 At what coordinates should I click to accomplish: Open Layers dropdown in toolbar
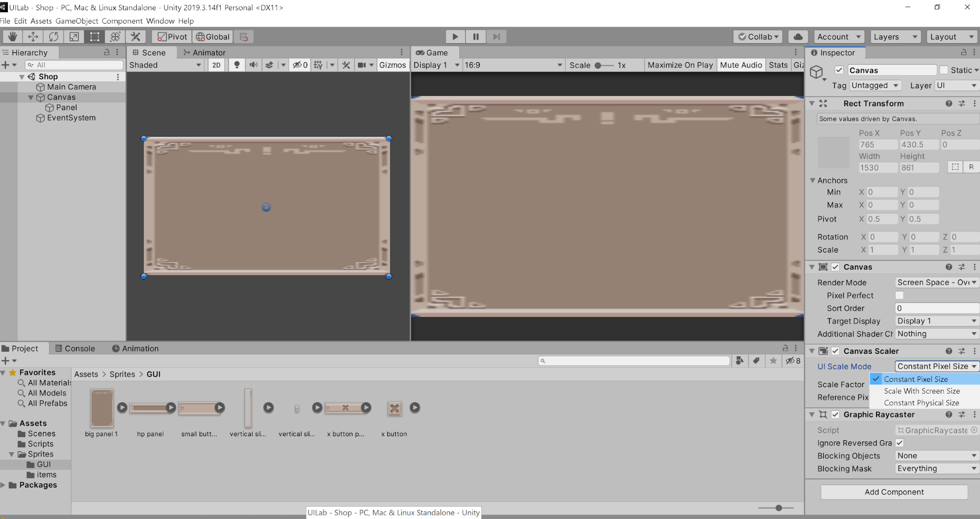(895, 37)
